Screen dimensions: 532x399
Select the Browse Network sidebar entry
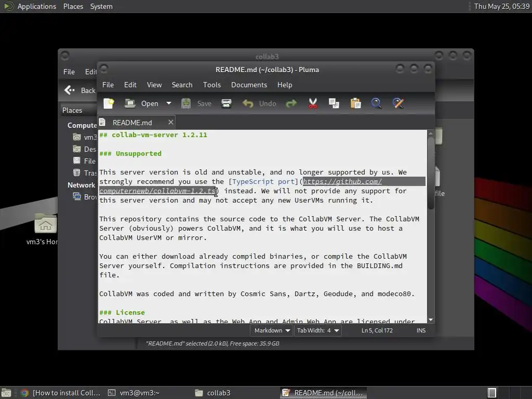85,197
